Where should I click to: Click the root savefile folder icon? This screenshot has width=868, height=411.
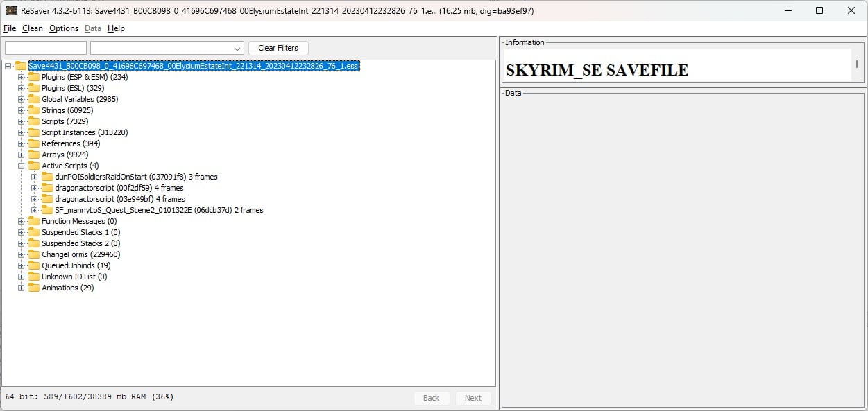tap(20, 66)
